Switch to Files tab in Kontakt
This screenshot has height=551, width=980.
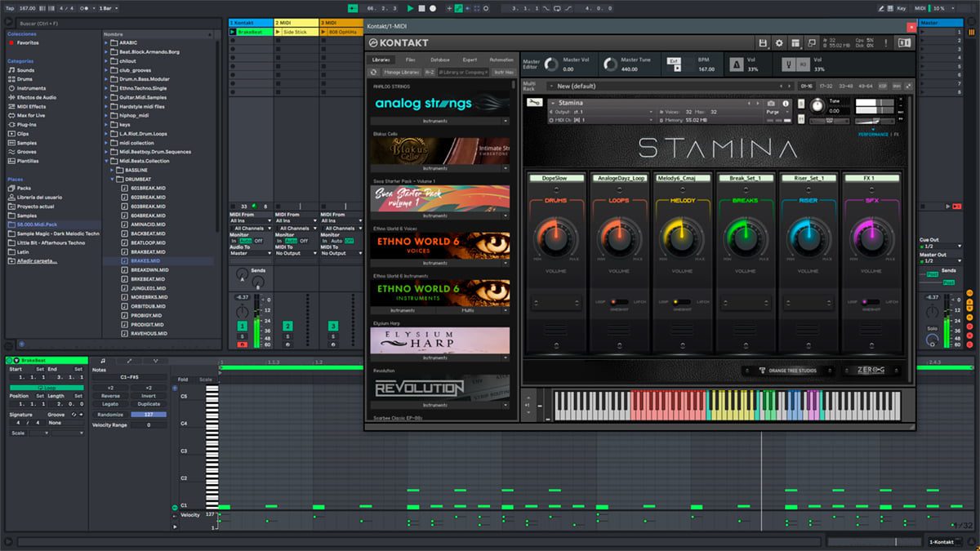click(410, 60)
